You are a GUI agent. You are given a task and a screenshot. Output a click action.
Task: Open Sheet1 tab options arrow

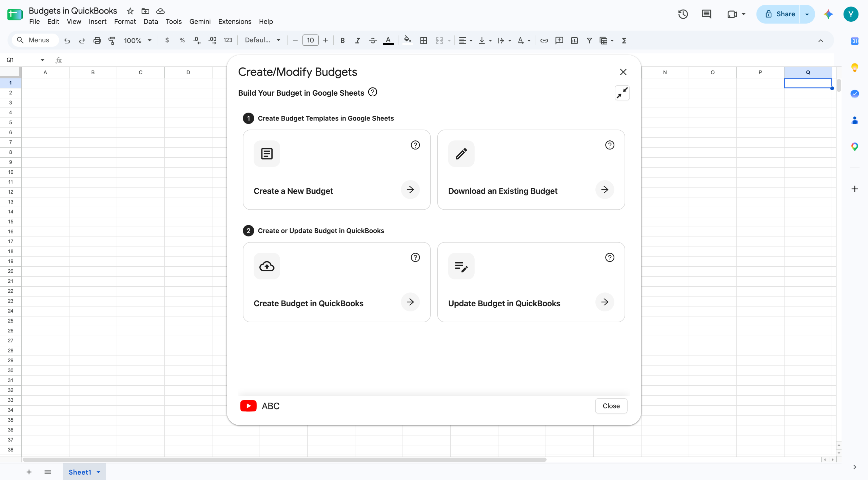[98, 472]
